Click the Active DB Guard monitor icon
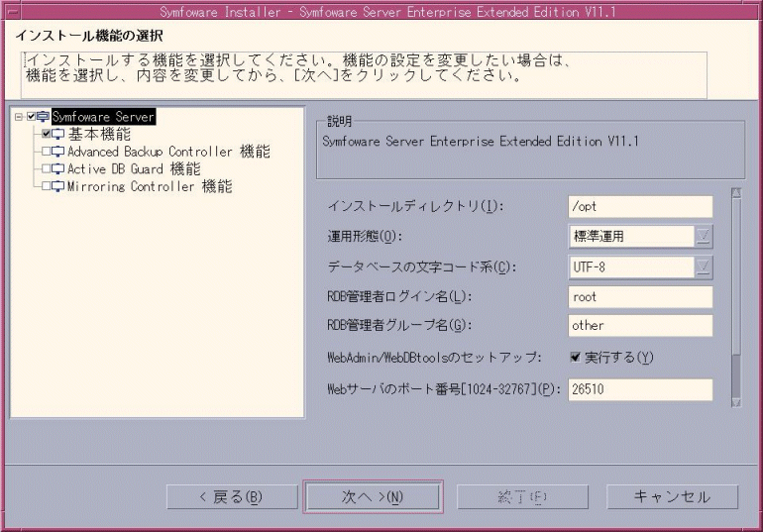 pyautogui.click(x=57, y=169)
